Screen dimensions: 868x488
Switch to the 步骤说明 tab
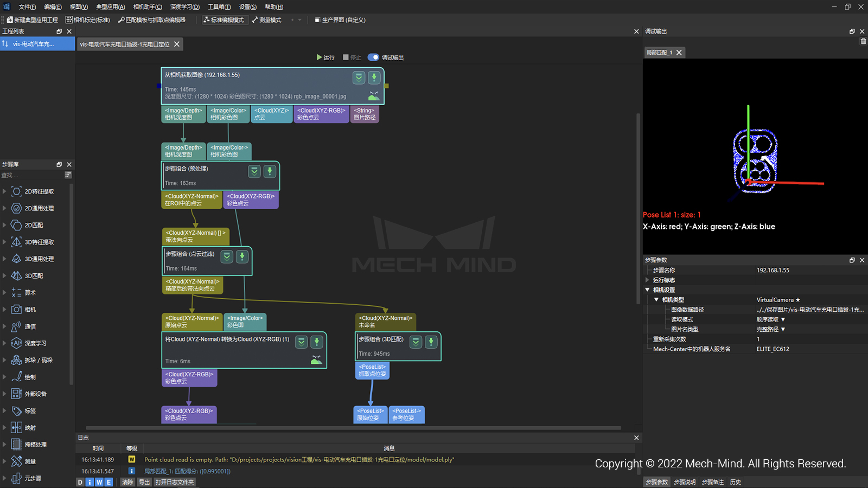(x=685, y=482)
